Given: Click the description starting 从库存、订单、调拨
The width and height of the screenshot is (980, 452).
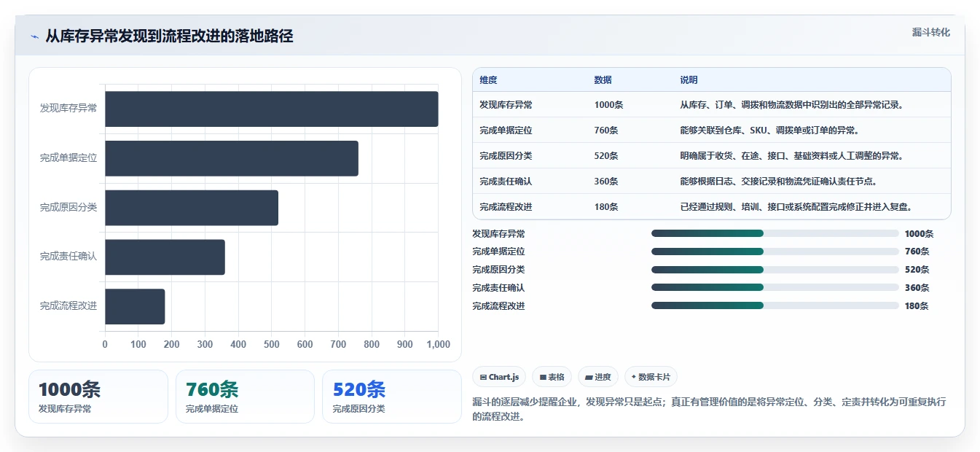Looking at the screenshot, I should [792, 105].
